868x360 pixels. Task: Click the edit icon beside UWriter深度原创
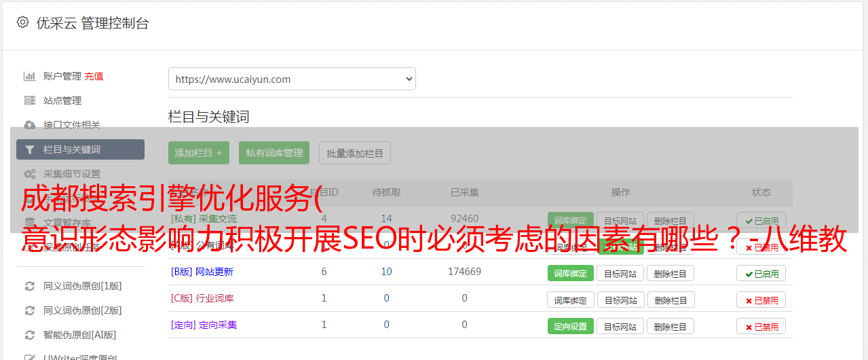pos(29,357)
